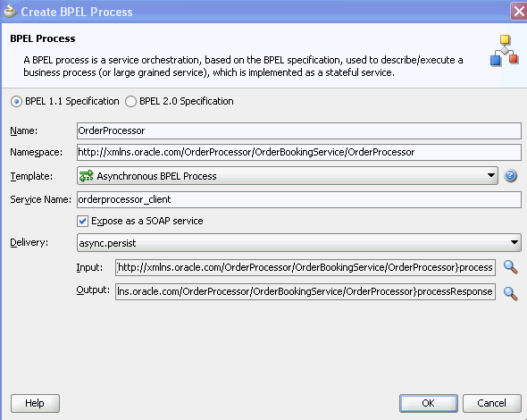The width and height of the screenshot is (527, 420).
Task: Click into the Name field OrderProcessor
Action: [299, 130]
